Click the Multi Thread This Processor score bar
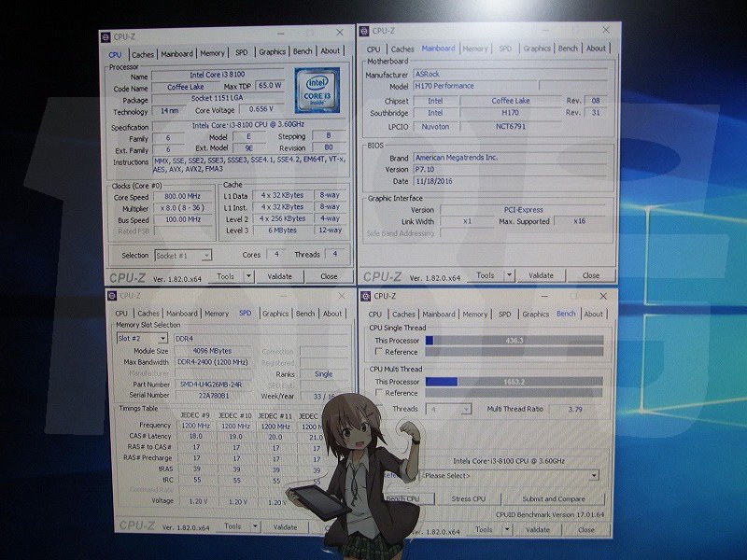 click(x=514, y=382)
